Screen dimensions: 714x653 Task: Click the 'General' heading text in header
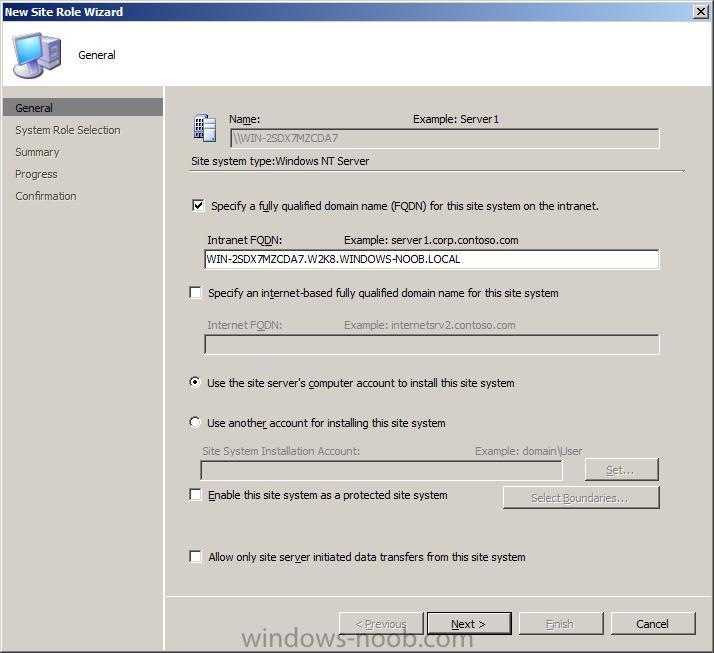point(97,55)
